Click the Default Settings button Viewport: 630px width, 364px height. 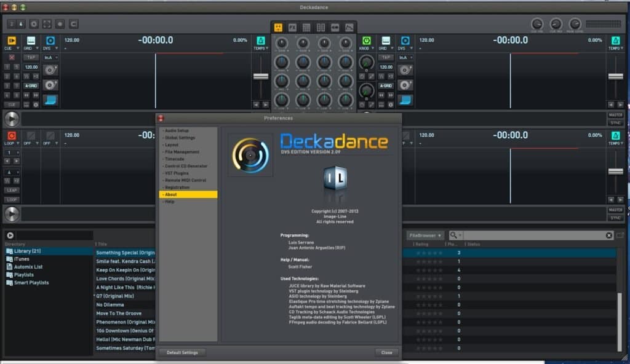[x=182, y=352]
